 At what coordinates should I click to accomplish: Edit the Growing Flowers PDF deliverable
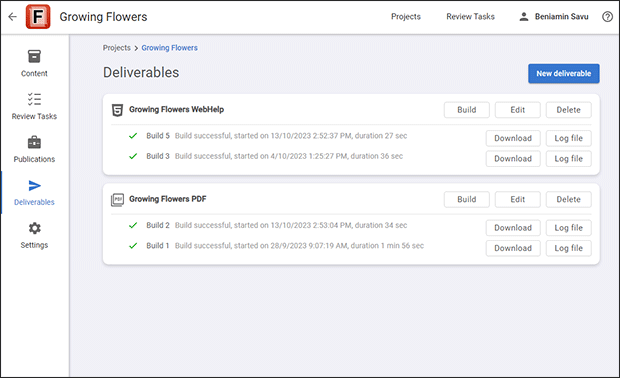click(x=518, y=199)
